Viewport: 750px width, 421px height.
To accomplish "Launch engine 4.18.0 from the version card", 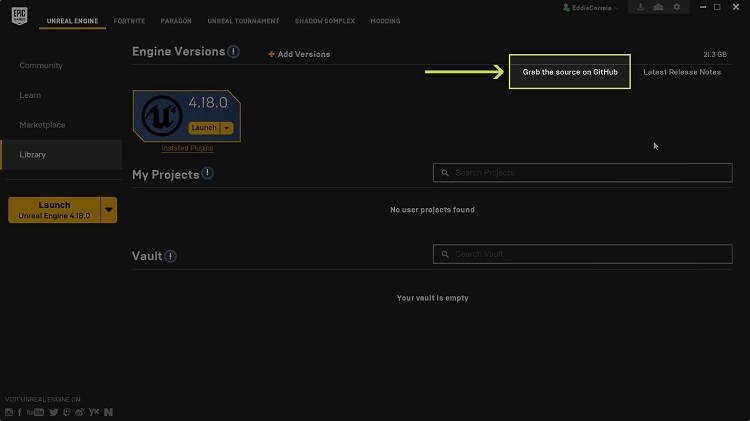I will (204, 128).
